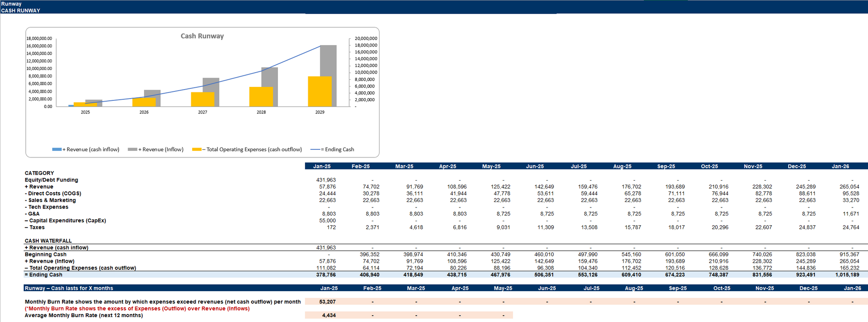Click the Runway – Cash lasts for X months header

click(x=69, y=289)
